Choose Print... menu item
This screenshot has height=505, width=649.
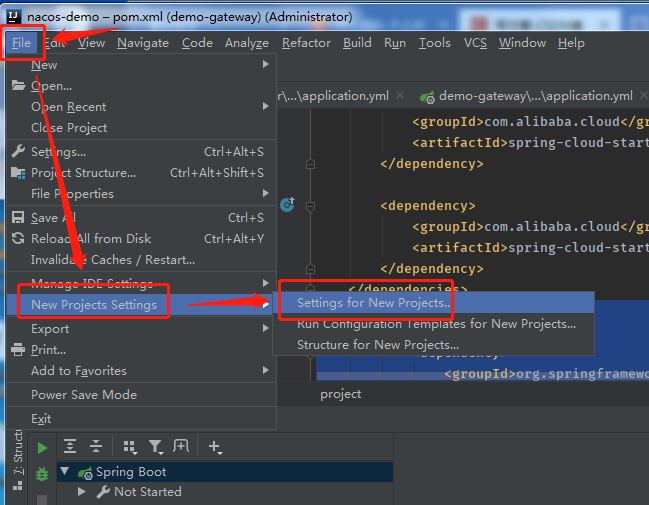click(x=142, y=350)
